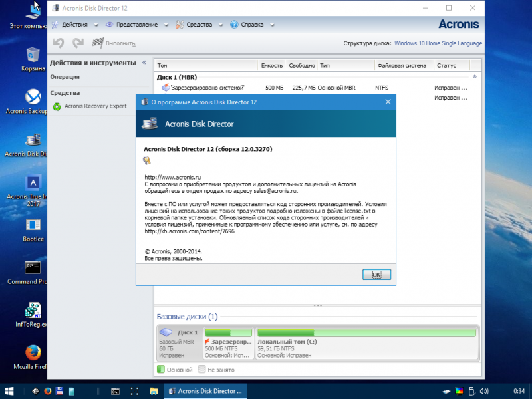Click the Acronis logo in the menu bar
The height and width of the screenshot is (399, 532).
coord(459,24)
